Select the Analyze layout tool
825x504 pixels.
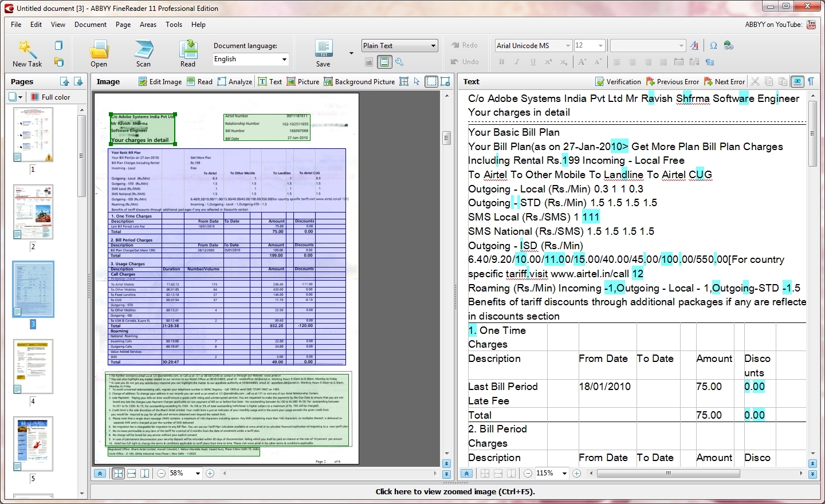click(x=234, y=82)
